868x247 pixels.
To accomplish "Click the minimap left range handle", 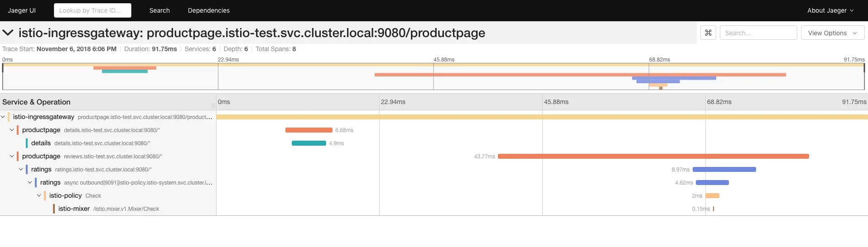I will click(3, 68).
